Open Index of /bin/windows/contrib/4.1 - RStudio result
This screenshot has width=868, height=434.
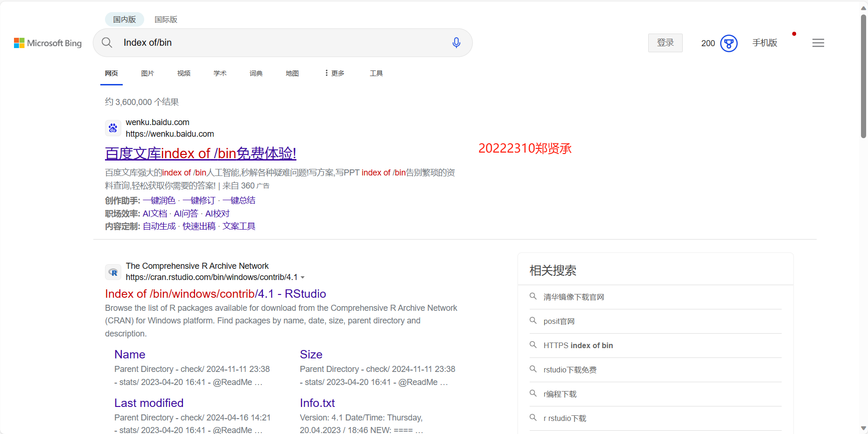216,294
